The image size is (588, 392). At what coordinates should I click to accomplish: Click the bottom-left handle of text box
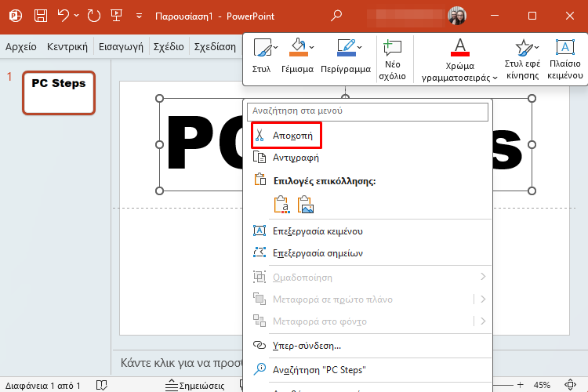159,191
